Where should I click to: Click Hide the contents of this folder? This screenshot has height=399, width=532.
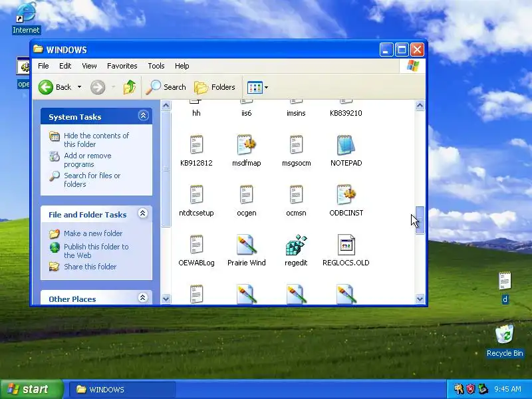point(96,140)
